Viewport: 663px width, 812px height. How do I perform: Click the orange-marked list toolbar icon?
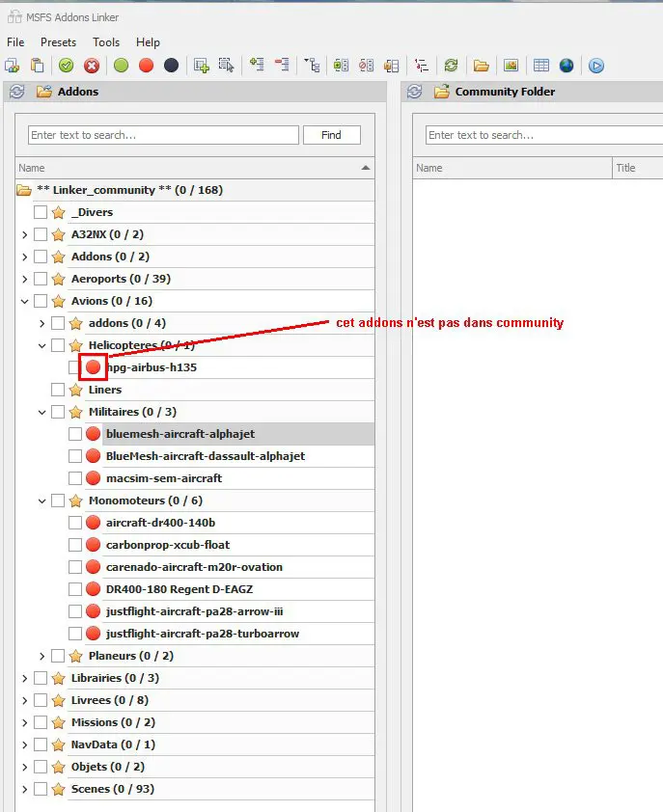point(392,66)
